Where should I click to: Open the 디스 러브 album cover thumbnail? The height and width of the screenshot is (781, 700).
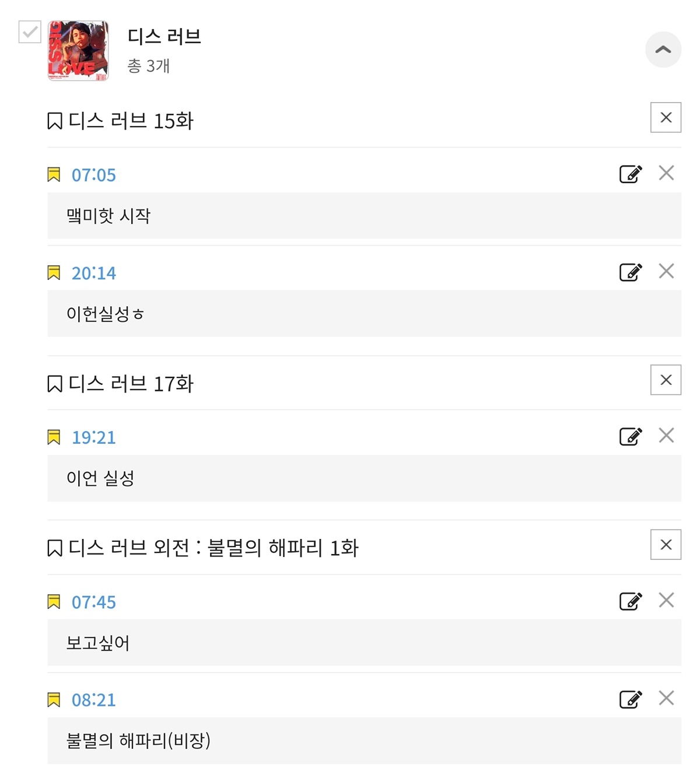click(x=78, y=51)
